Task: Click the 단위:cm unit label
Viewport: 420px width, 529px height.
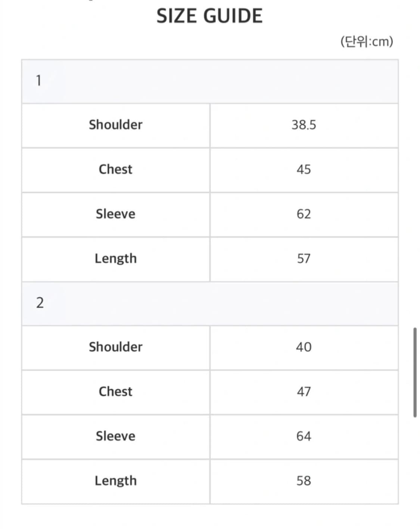Action: point(367,41)
